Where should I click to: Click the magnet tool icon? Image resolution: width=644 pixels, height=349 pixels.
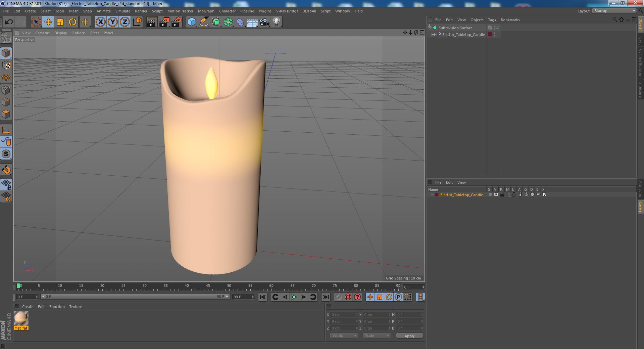6,170
